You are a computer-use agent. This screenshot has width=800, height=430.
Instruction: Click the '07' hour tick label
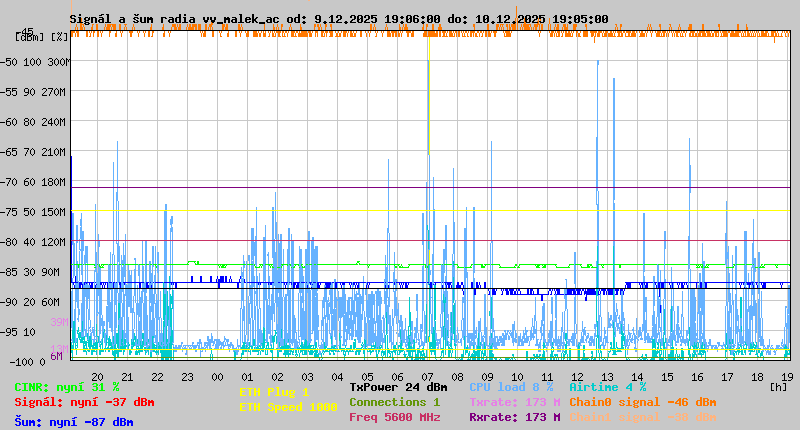pos(427,377)
